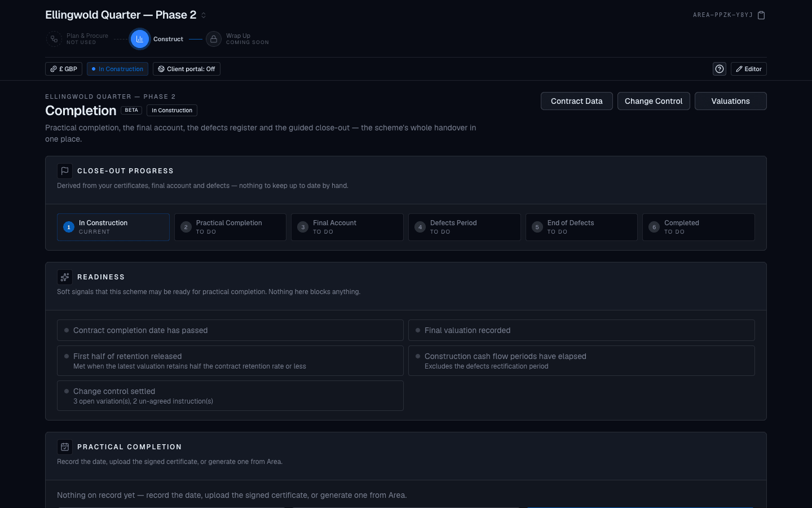Click the 'Wrap Up' coming soon label
The image size is (812, 508).
[248, 39]
